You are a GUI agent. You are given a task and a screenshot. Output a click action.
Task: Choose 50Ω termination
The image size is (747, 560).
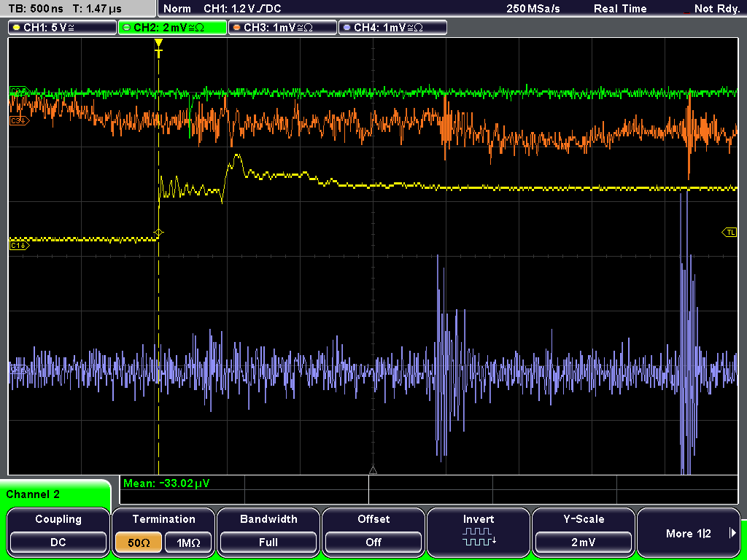139,542
